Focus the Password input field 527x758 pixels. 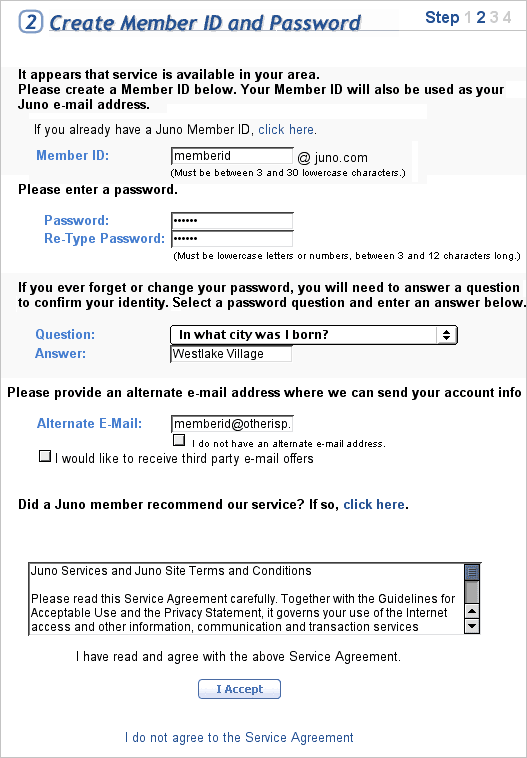(x=232, y=221)
